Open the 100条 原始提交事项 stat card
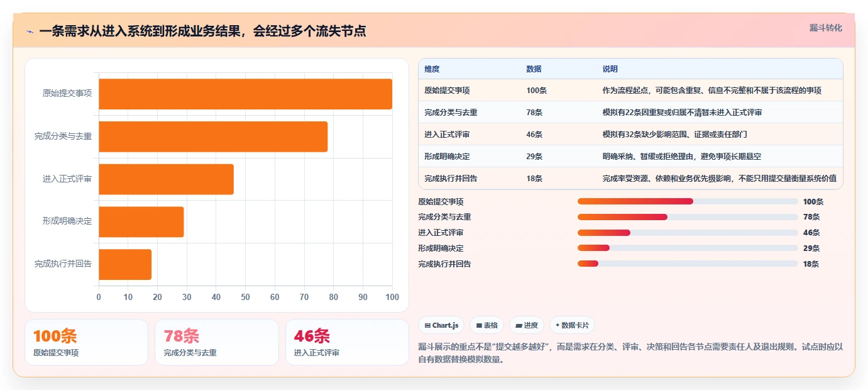 [86, 342]
